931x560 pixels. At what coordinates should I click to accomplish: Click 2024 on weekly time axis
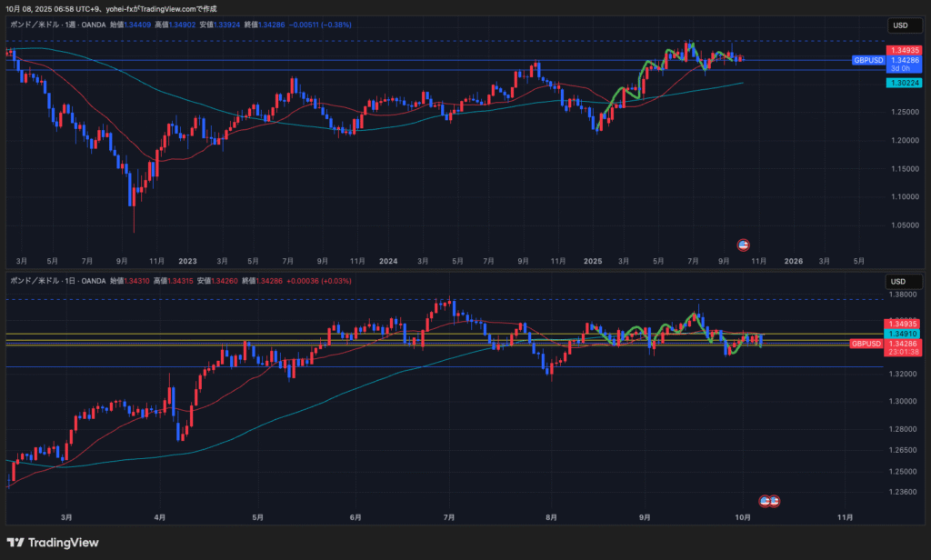pos(388,260)
